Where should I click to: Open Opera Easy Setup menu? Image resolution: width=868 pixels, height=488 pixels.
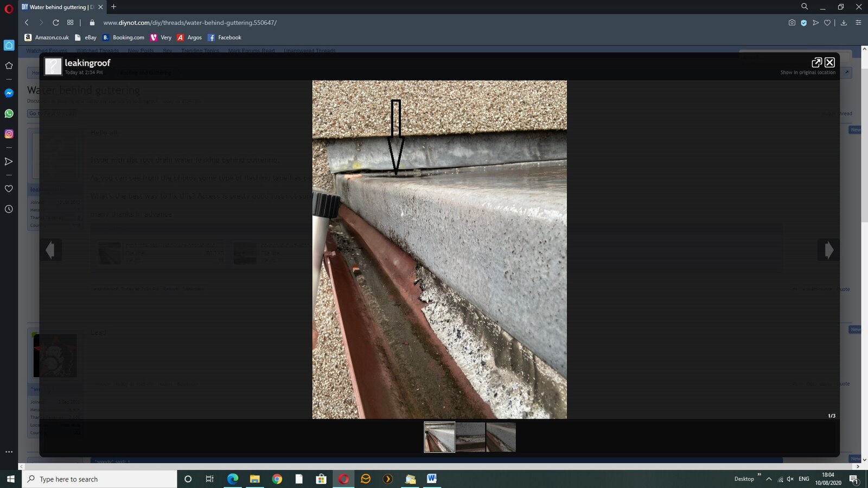(x=858, y=23)
